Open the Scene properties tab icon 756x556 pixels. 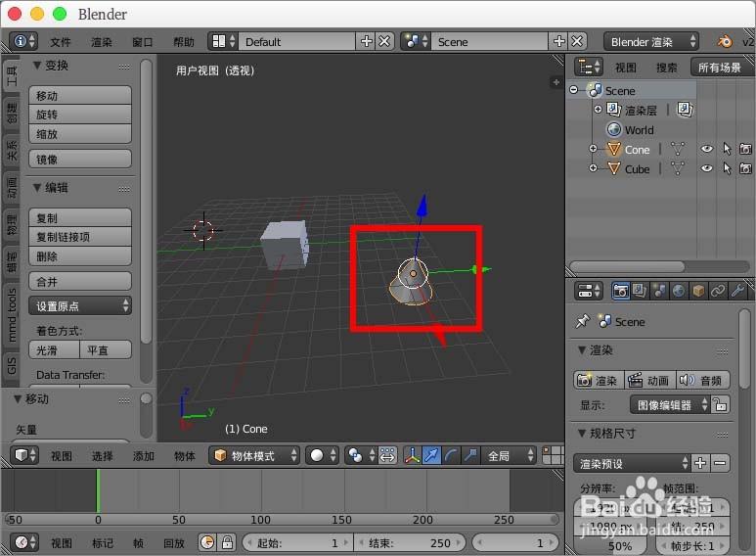point(659,291)
